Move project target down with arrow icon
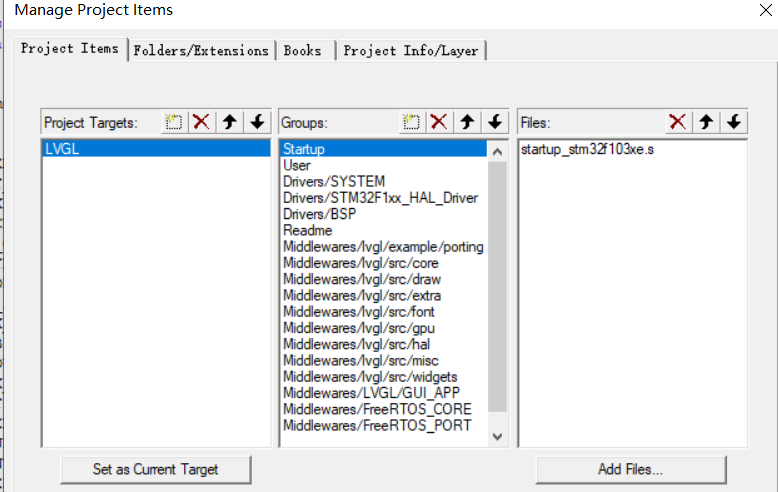This screenshot has height=492, width=778. 257,122
